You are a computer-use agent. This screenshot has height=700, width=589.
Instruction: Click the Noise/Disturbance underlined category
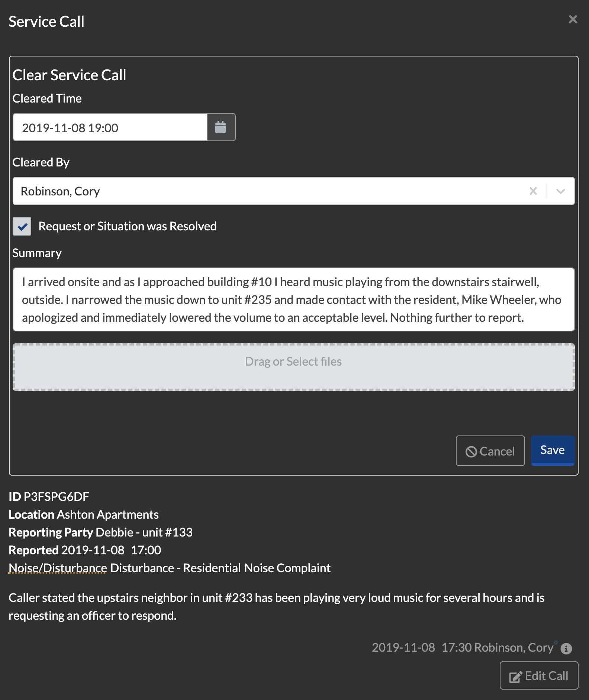[x=58, y=568]
